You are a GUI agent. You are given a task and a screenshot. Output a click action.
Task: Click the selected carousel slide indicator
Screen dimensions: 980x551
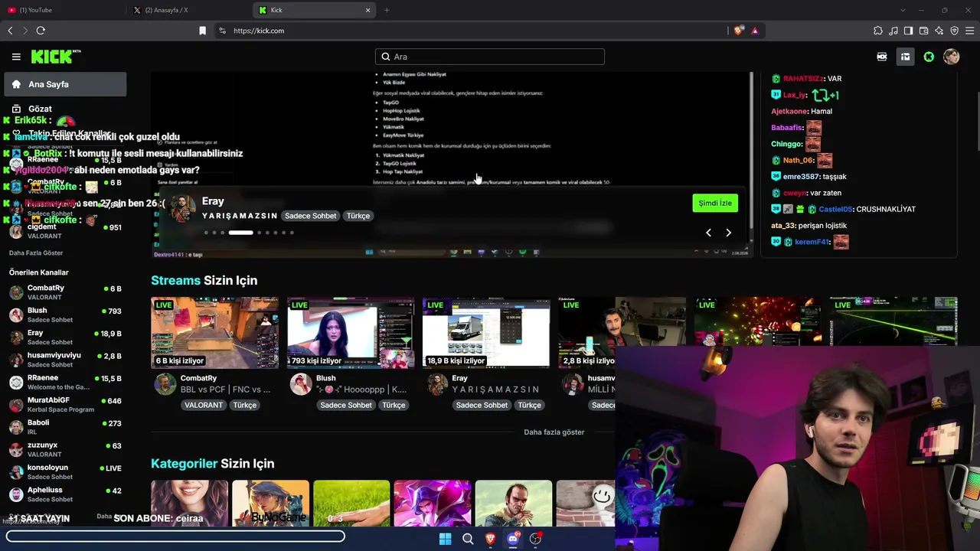(240, 233)
